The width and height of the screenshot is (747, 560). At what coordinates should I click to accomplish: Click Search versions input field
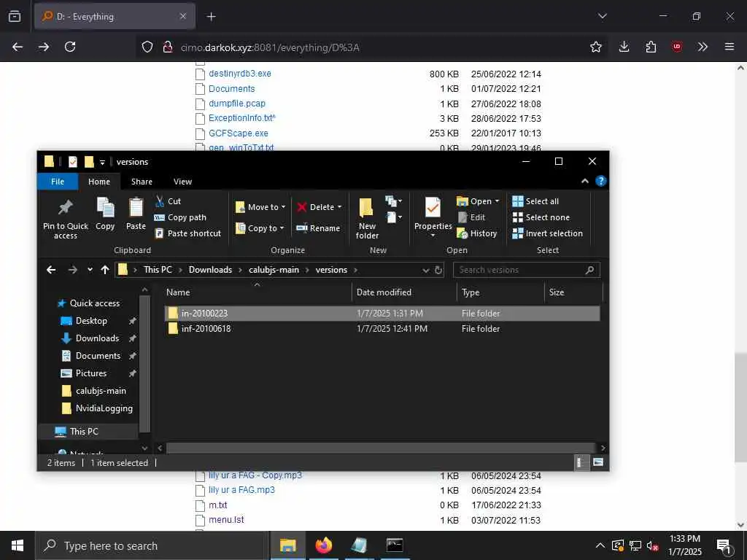click(x=526, y=270)
